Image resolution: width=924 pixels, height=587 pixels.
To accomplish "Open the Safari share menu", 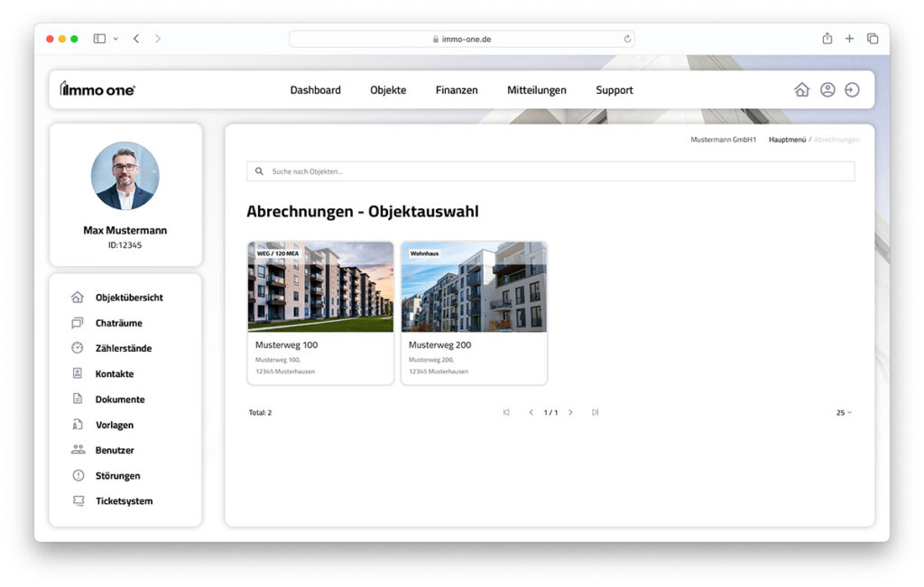I will click(827, 38).
